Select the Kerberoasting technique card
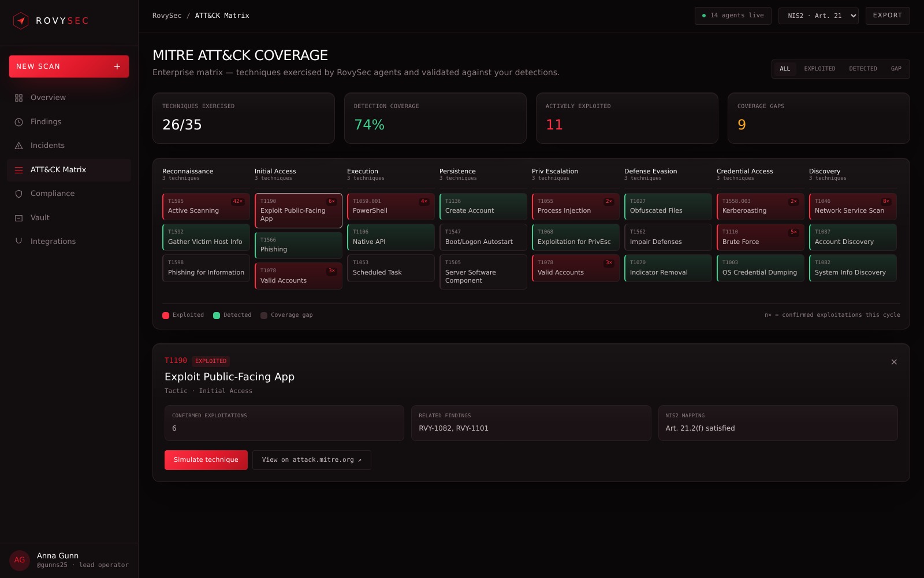The image size is (924, 578). tap(761, 206)
